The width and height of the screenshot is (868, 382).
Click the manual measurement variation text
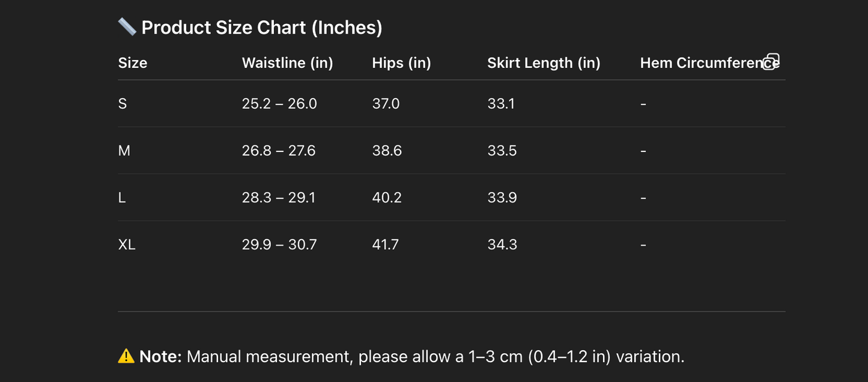pyautogui.click(x=436, y=357)
